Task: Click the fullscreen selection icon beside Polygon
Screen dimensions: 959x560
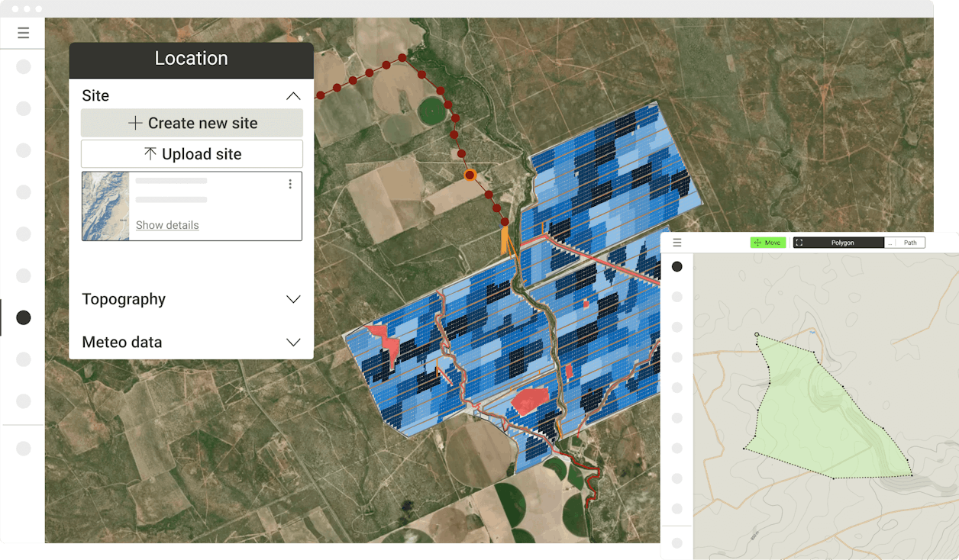Action: tap(800, 242)
